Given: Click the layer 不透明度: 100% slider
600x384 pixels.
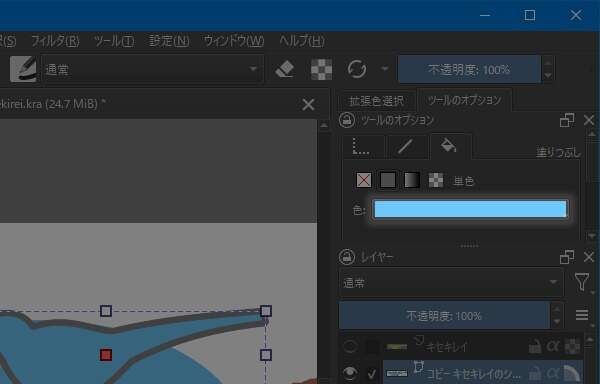Looking at the screenshot, I should 444,316.
